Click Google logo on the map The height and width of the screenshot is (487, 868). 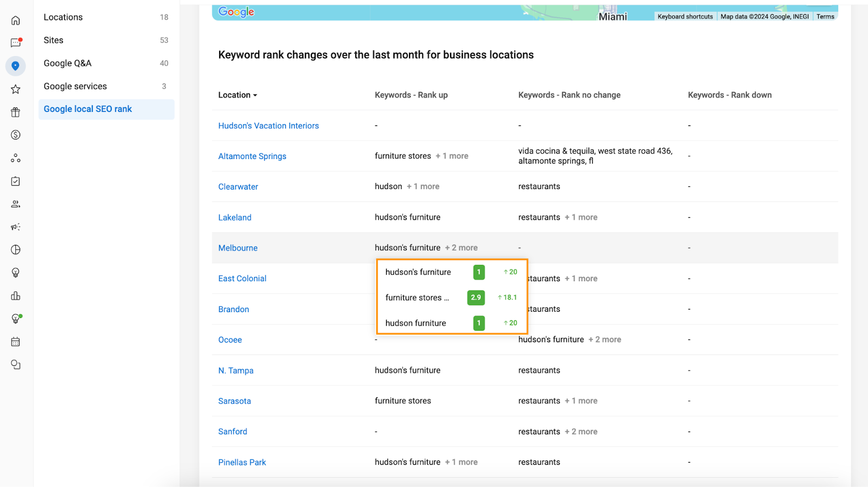(236, 12)
